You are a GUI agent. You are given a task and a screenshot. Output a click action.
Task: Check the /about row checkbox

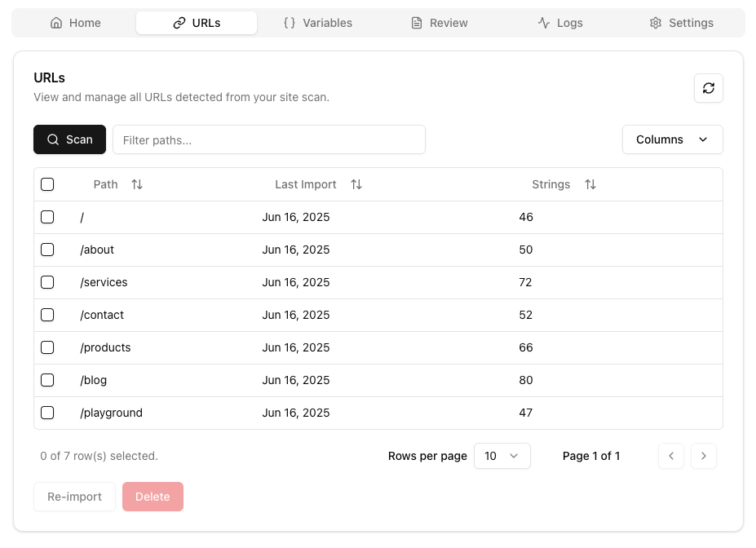[47, 250]
